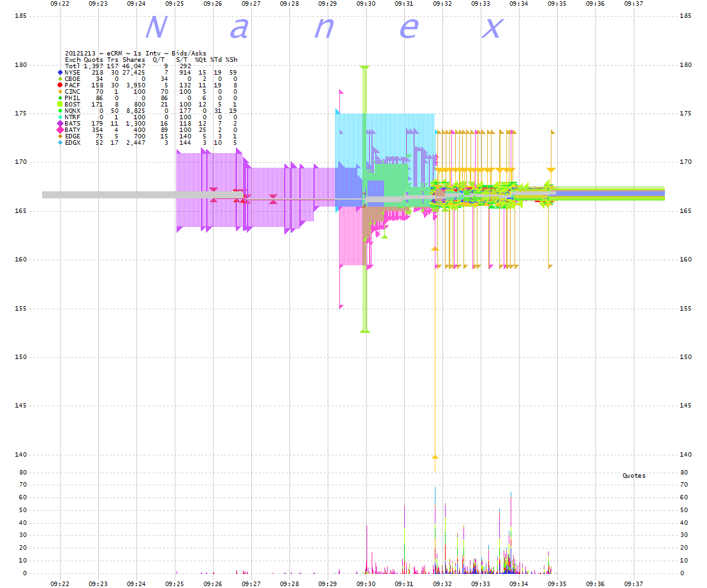This screenshot has height=588, width=707.
Task: Click NYSE shares value 27,425
Action: (134, 73)
